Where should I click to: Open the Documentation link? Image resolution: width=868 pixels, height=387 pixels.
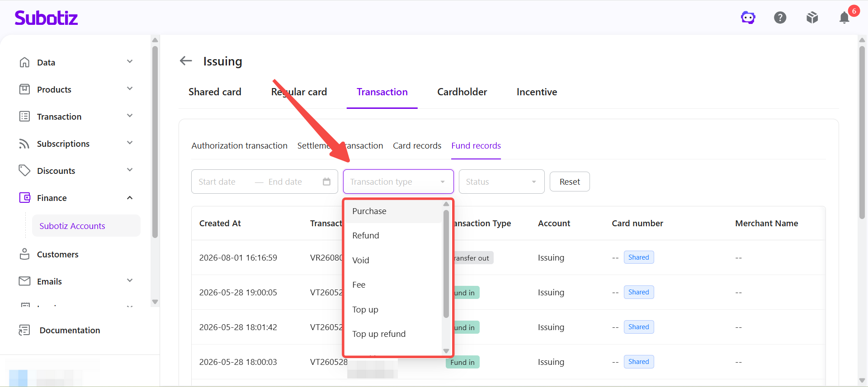[70, 330]
